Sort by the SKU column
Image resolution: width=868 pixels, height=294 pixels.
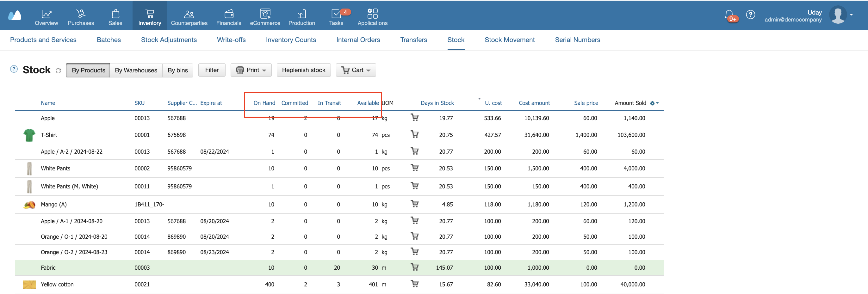tap(139, 103)
